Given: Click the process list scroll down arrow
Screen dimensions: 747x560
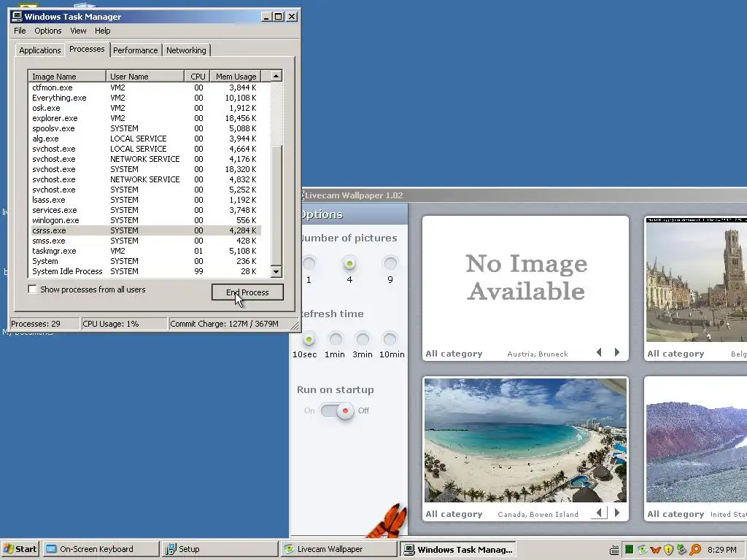Looking at the screenshot, I should pyautogui.click(x=276, y=271).
